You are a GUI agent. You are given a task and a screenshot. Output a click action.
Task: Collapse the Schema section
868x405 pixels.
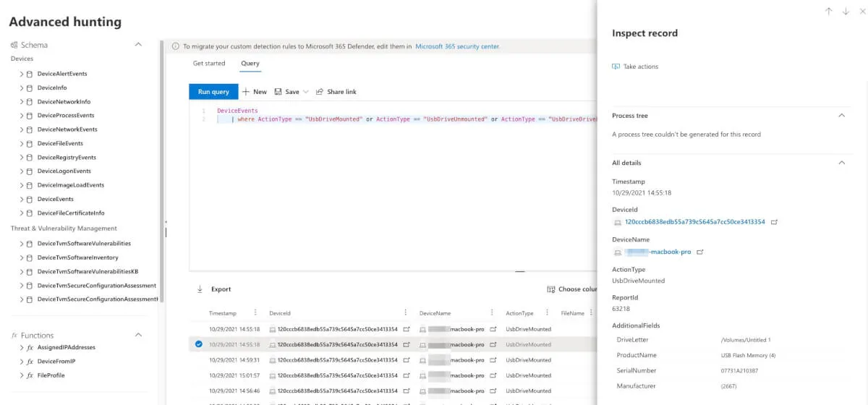[139, 45]
